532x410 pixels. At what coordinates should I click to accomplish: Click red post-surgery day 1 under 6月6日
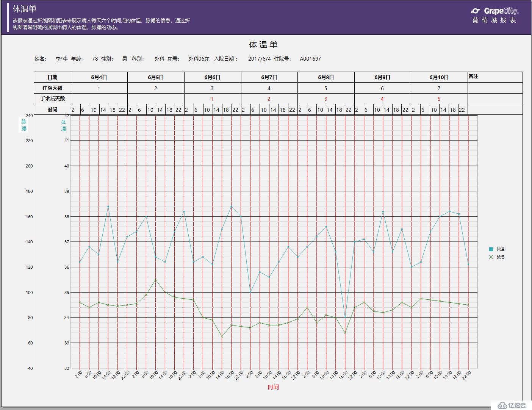pos(212,99)
